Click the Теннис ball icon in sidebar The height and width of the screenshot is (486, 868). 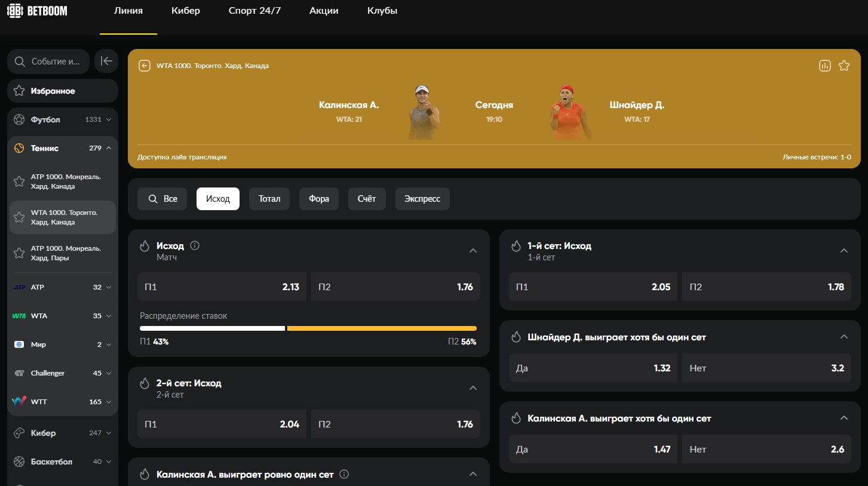click(19, 148)
